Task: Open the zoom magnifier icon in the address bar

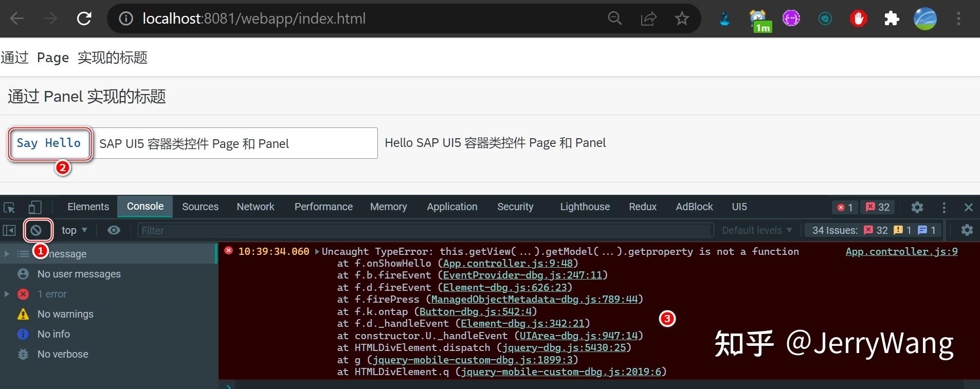Action: click(x=615, y=19)
